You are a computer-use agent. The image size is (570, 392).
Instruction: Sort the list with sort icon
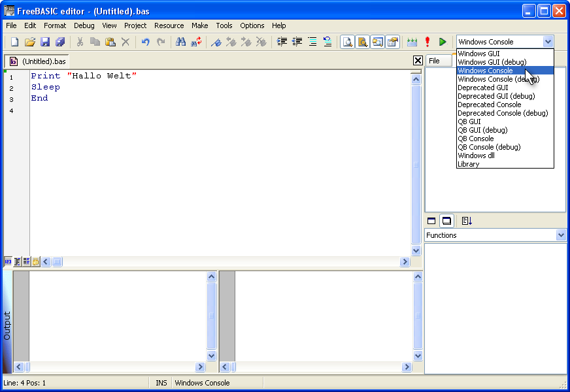pyautogui.click(x=467, y=221)
